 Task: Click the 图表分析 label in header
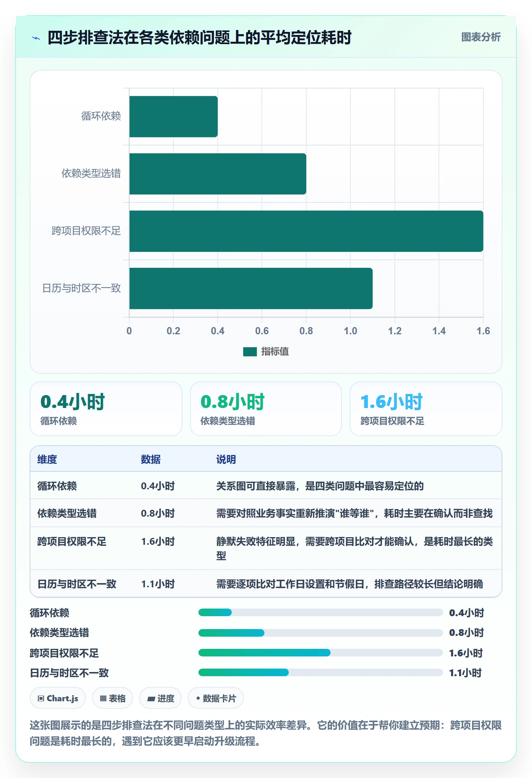pyautogui.click(x=481, y=37)
